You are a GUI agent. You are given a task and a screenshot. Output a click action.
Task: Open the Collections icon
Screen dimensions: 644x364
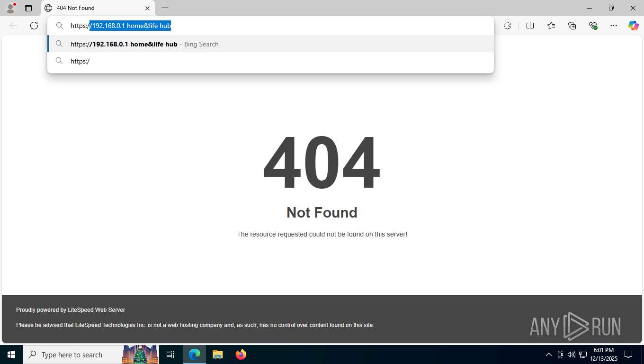coord(572,26)
